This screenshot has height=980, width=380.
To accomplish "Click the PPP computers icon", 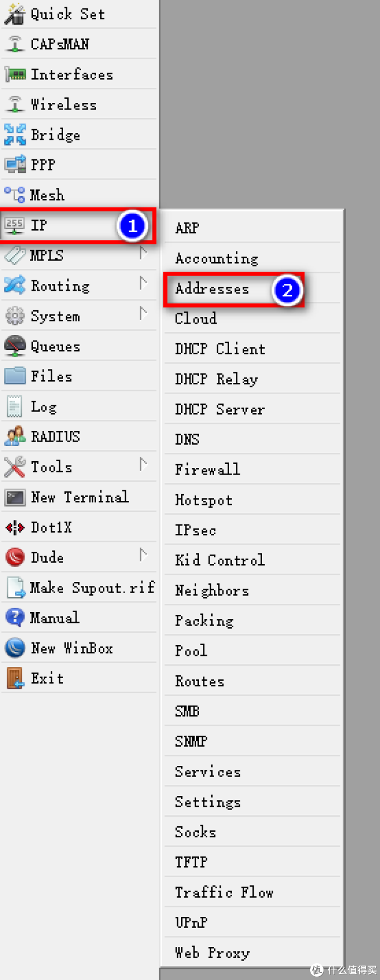I will coord(15,165).
